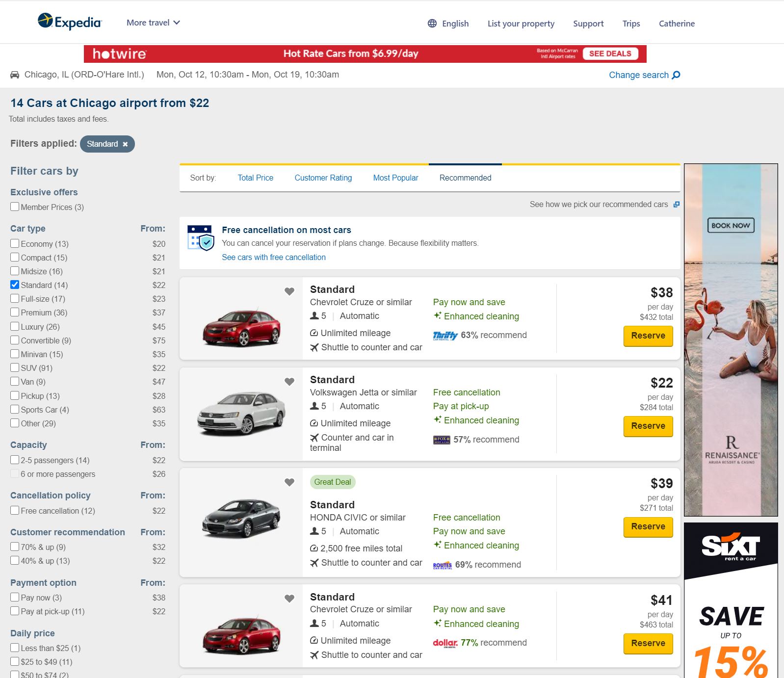The width and height of the screenshot is (784, 678).
Task: Click the Change search link
Action: (x=639, y=75)
